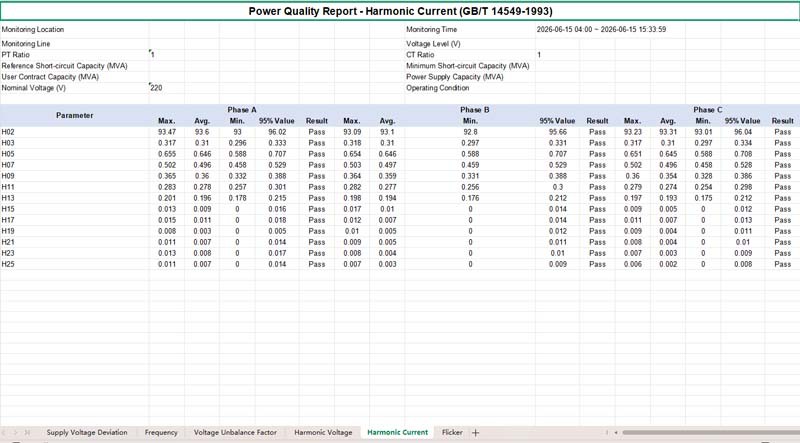Click the H17 row label
This screenshot has width=800, height=443.
point(8,220)
